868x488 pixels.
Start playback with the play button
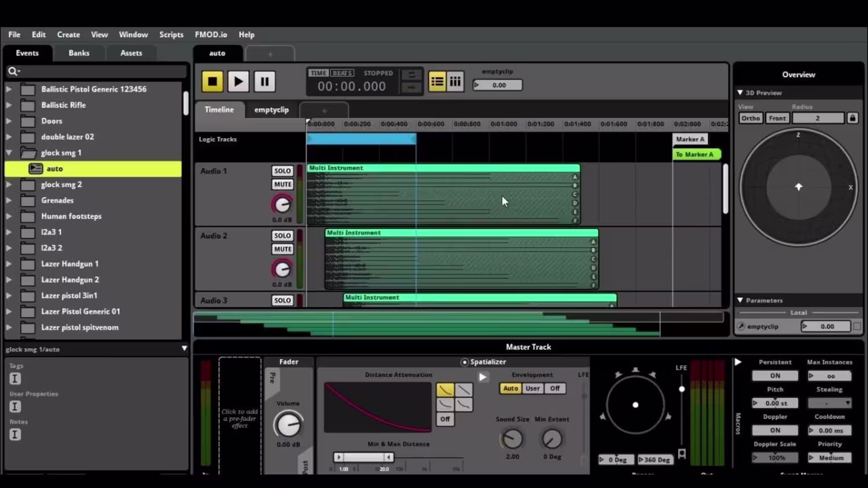point(238,82)
